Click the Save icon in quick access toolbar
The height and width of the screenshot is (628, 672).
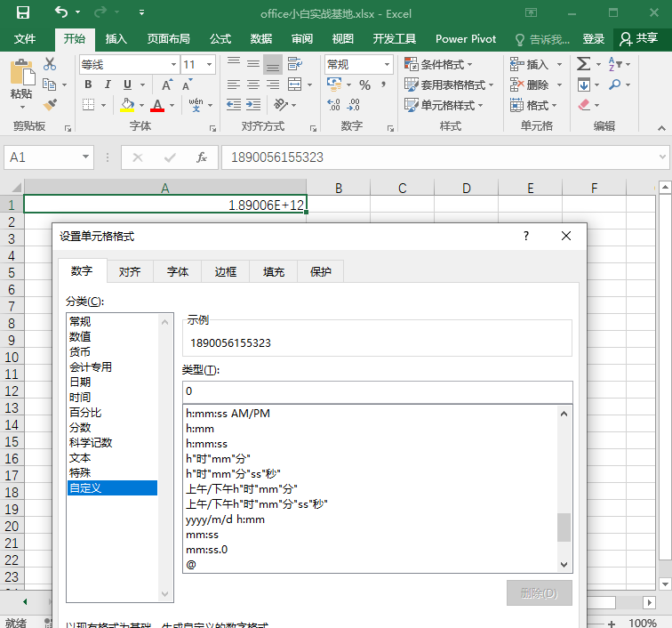tap(23, 12)
